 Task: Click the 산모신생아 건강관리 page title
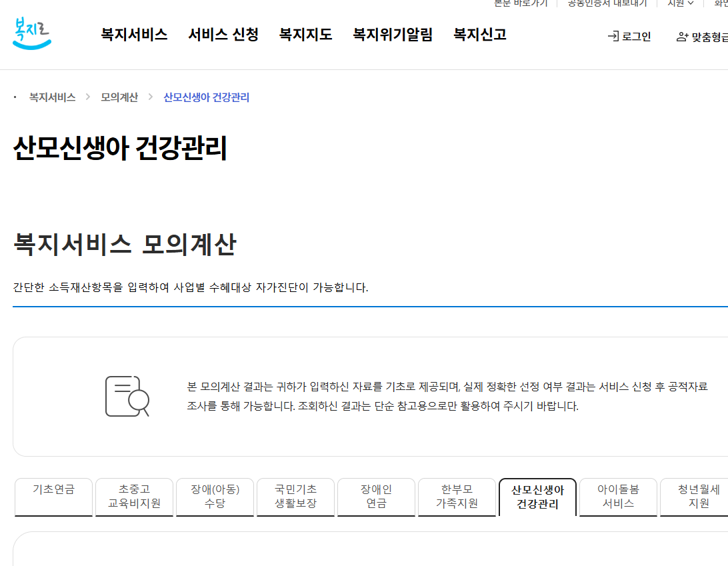120,148
